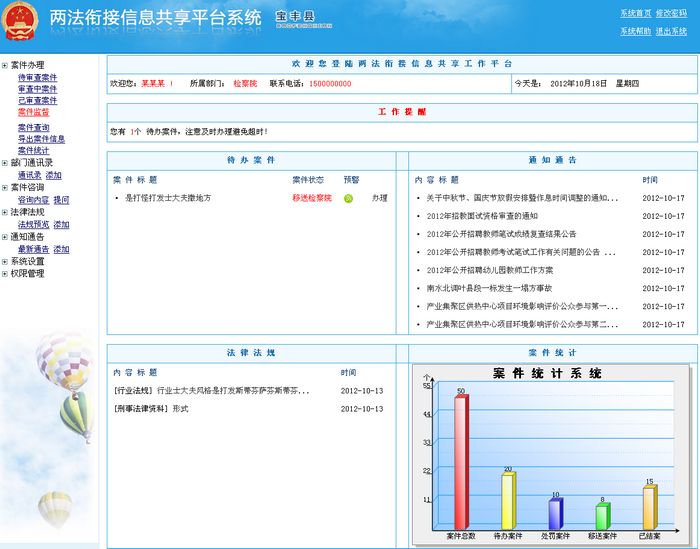
Task: Click the national emblem logo icon
Action: pos(20,20)
